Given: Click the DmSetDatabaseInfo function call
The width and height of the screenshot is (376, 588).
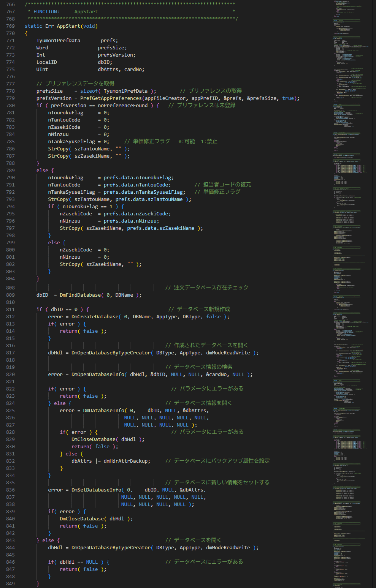Looking at the screenshot, I should click(x=96, y=490).
